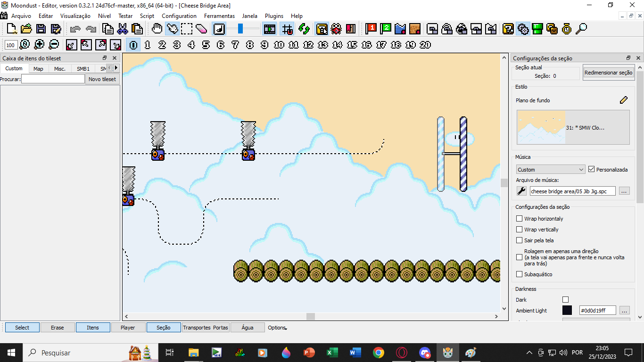Image resolution: width=644 pixels, height=362 pixels.
Task: Open the Nível menu
Action: 104,16
